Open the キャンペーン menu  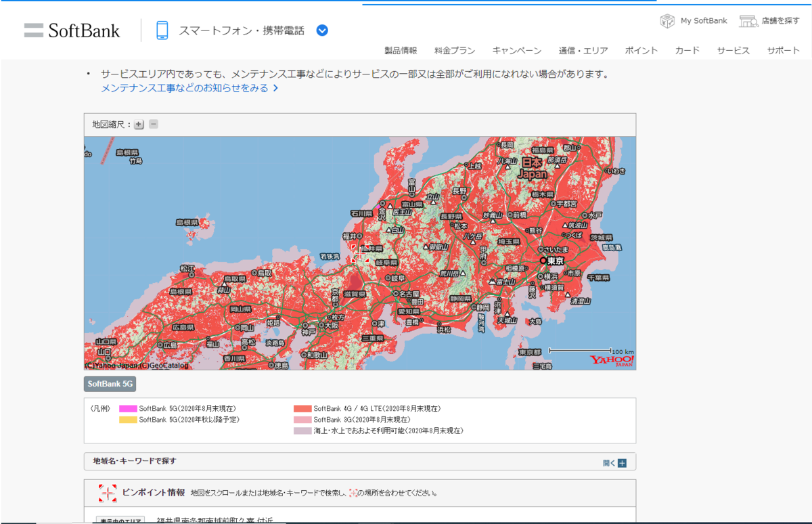point(517,51)
